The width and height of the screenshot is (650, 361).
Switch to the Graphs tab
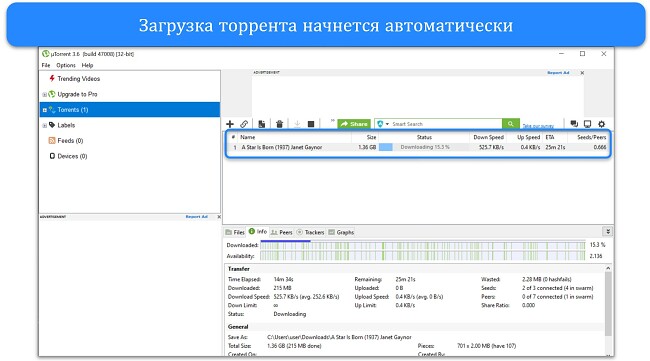pos(341,232)
